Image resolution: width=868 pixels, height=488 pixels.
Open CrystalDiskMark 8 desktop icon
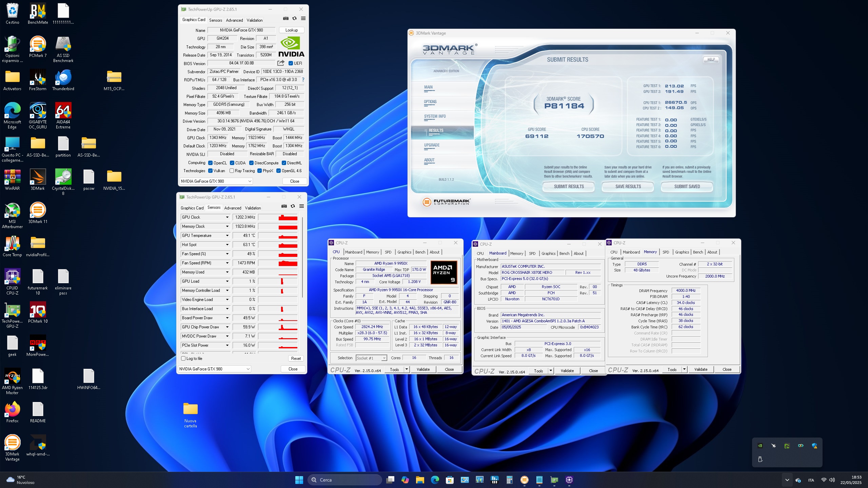pos(63,182)
